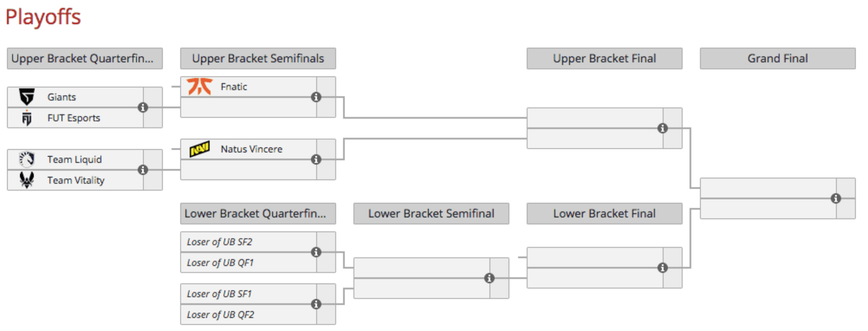Click the Upper Bracket Semifinals header
The height and width of the screenshot is (331, 868).
(x=258, y=59)
